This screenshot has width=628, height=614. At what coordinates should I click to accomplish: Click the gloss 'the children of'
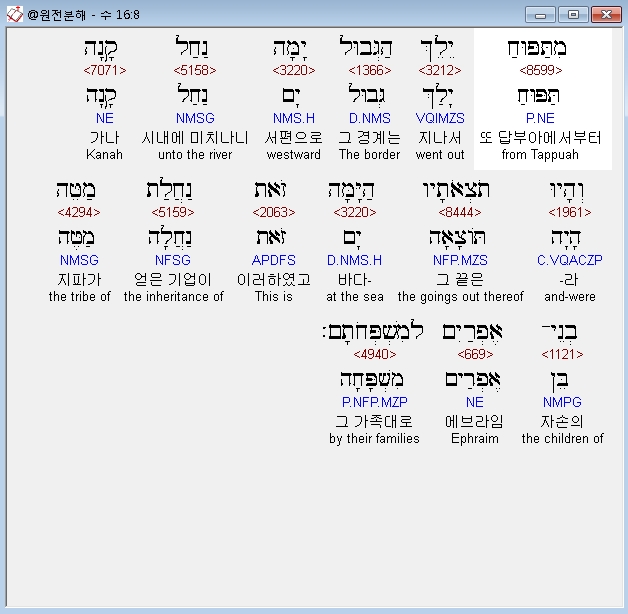562,439
